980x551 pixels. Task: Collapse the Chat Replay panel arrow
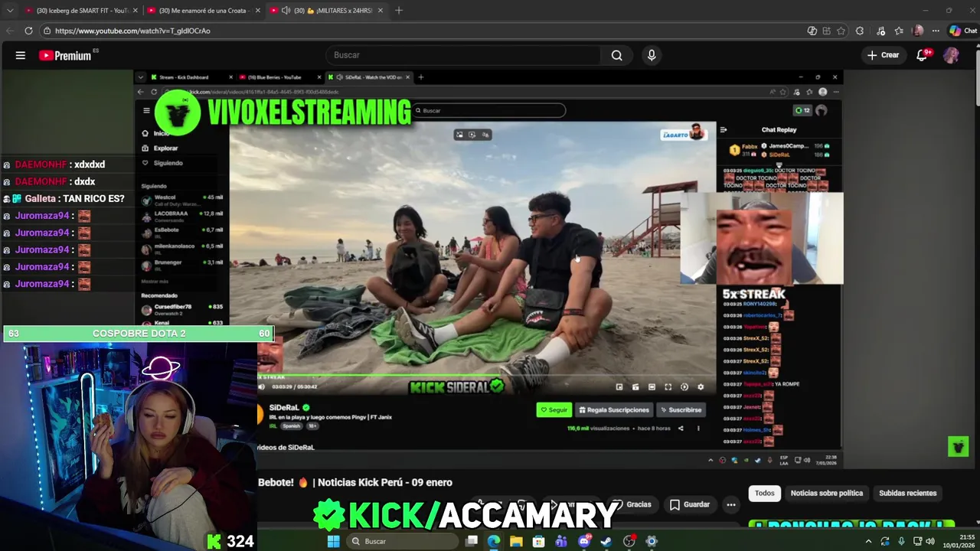click(x=724, y=130)
